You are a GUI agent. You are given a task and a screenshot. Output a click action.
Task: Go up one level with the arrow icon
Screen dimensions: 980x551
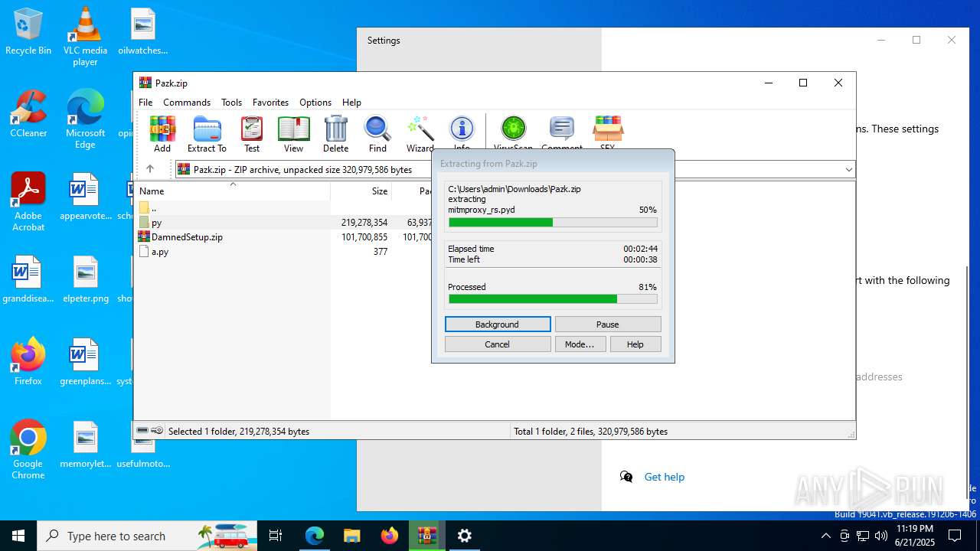(x=150, y=169)
